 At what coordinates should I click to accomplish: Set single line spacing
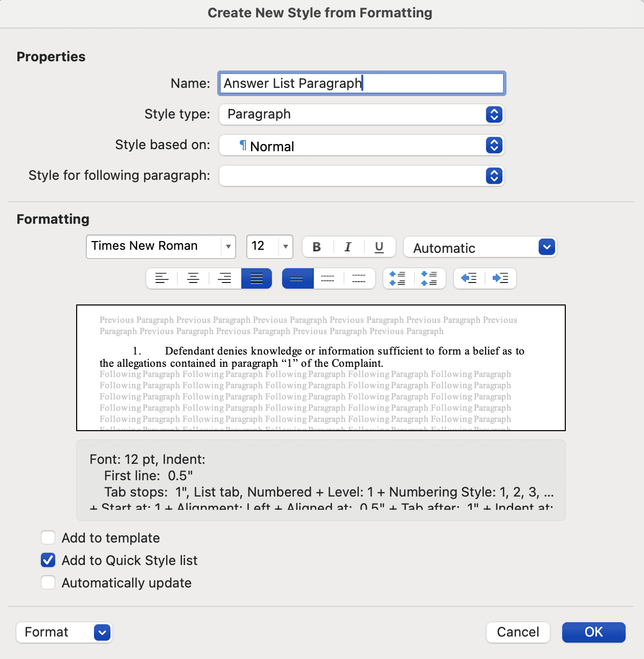coord(297,278)
